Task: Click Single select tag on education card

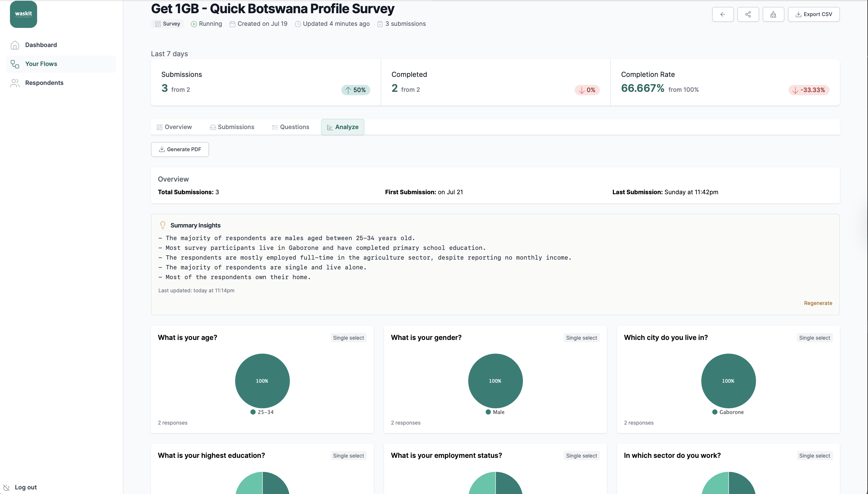Action: pos(348,456)
